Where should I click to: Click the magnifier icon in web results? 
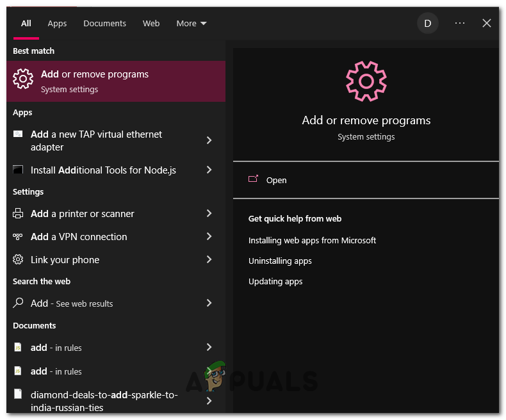pos(18,303)
